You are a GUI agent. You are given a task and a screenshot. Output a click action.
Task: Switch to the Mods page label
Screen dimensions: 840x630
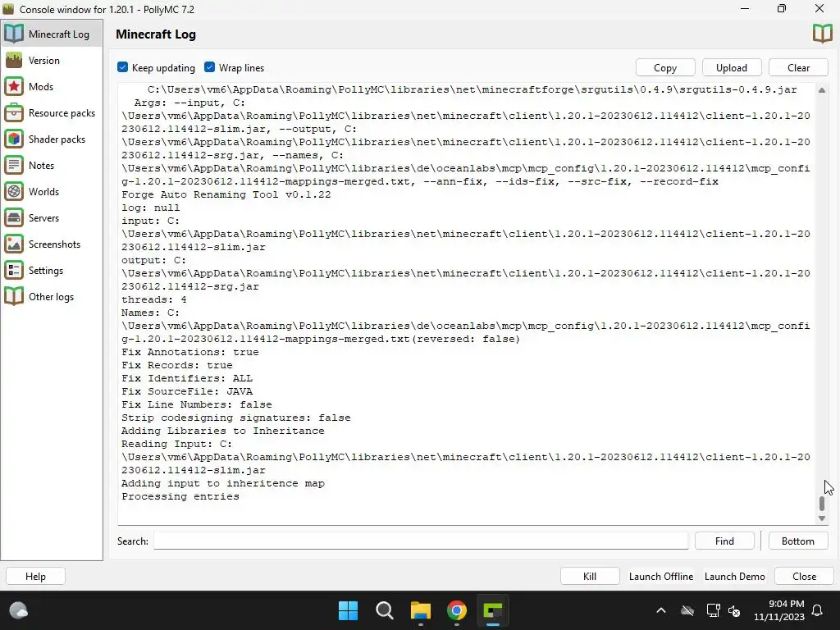tap(41, 87)
